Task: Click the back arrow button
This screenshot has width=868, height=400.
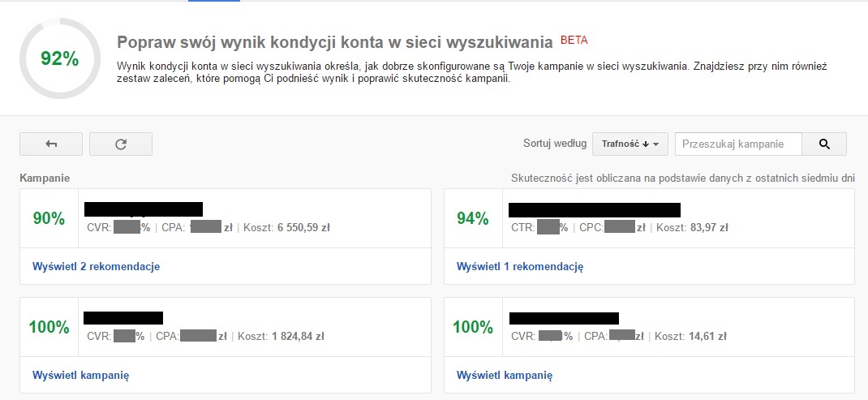Action: (x=51, y=144)
